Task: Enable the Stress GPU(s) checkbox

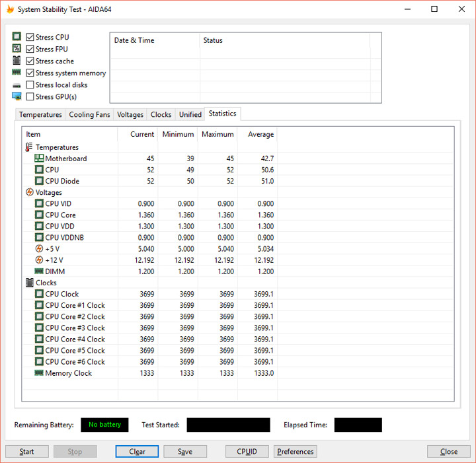Action: click(x=30, y=96)
